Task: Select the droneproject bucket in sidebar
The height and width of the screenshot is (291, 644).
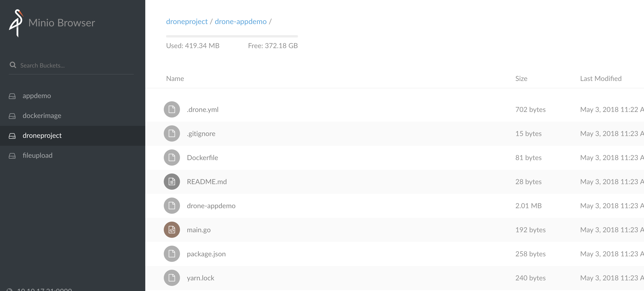Action: point(42,136)
